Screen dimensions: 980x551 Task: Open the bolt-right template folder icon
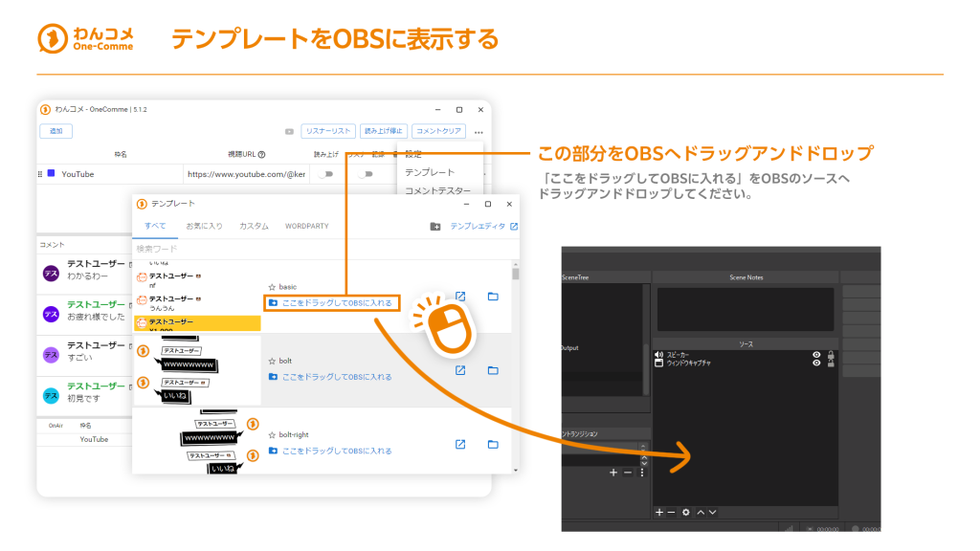click(493, 444)
